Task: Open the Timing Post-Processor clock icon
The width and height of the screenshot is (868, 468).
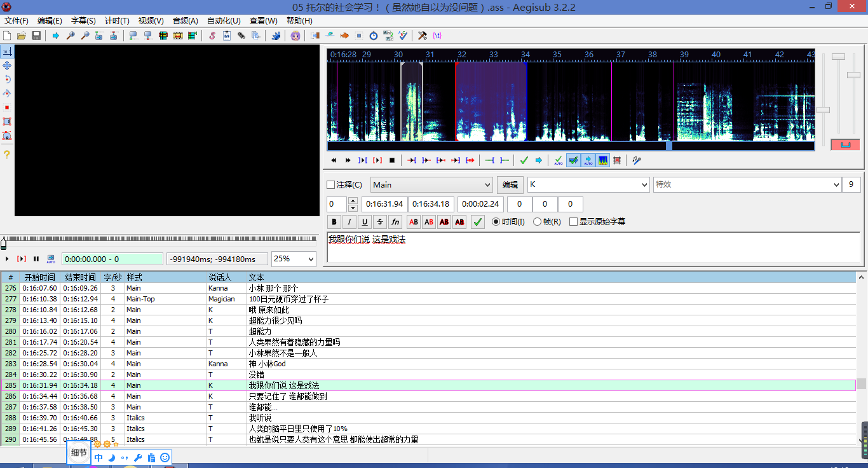Action: (x=373, y=36)
